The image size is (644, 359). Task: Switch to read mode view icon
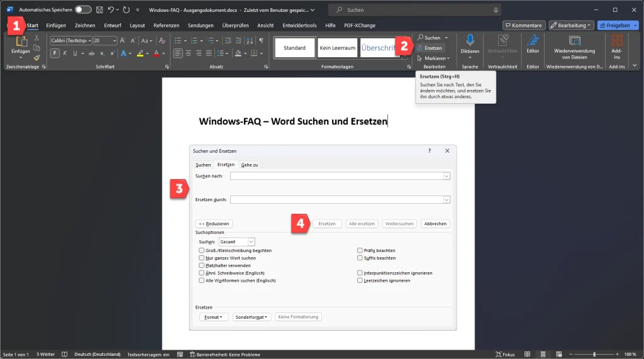pyautogui.click(x=528, y=354)
